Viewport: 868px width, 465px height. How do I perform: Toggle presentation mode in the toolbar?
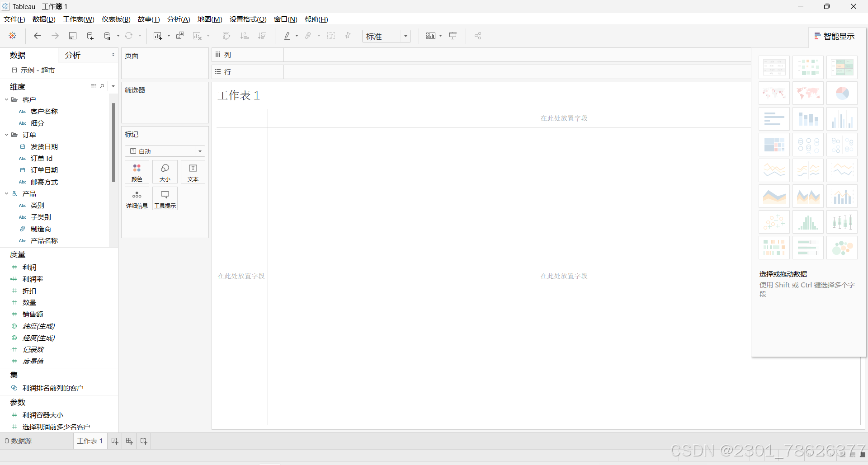tap(453, 36)
